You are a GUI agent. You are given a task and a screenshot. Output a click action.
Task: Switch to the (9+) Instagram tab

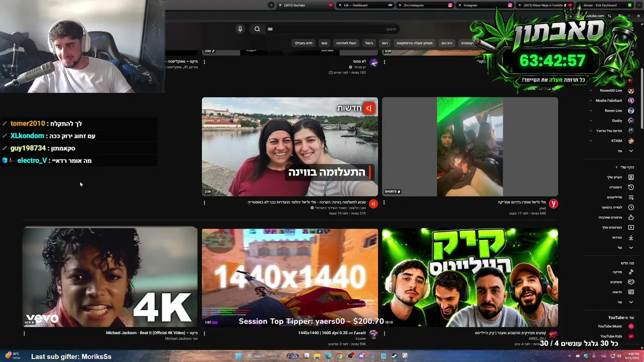pos(425,5)
